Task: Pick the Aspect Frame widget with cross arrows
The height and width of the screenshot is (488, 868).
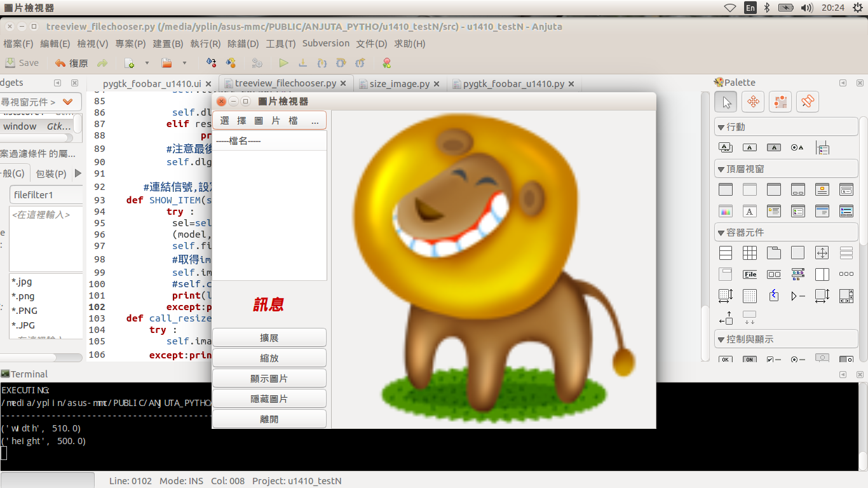Action: coord(822,253)
